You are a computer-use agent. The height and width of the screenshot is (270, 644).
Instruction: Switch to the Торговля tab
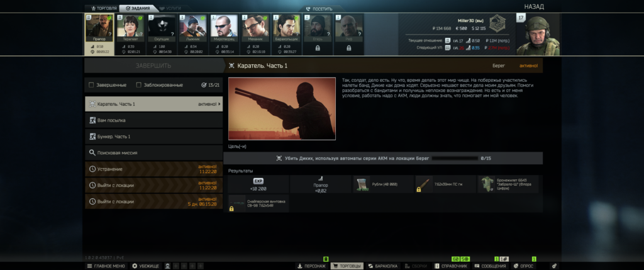click(x=101, y=9)
